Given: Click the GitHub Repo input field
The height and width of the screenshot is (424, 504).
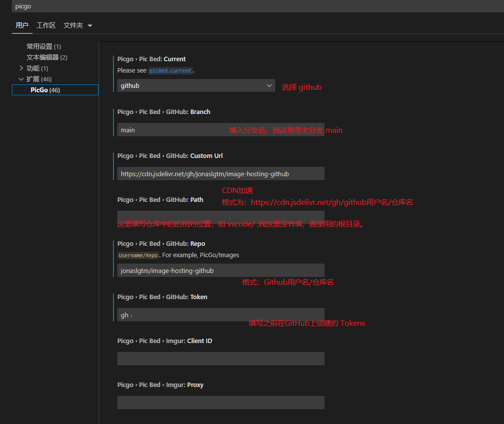Looking at the screenshot, I should (x=220, y=270).
